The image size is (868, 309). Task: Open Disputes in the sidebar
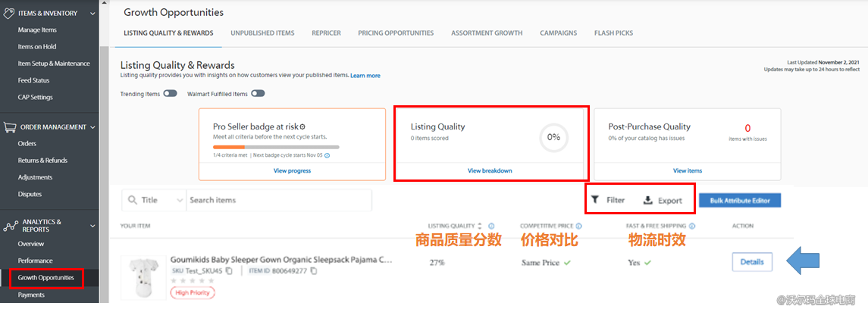[30, 194]
